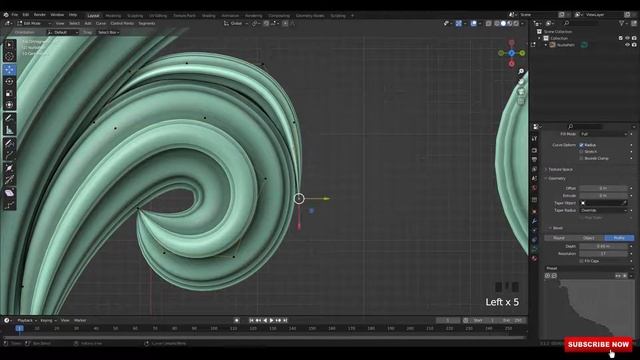The width and height of the screenshot is (640, 360).
Task: Select the Annotate tool
Action: coord(9,118)
